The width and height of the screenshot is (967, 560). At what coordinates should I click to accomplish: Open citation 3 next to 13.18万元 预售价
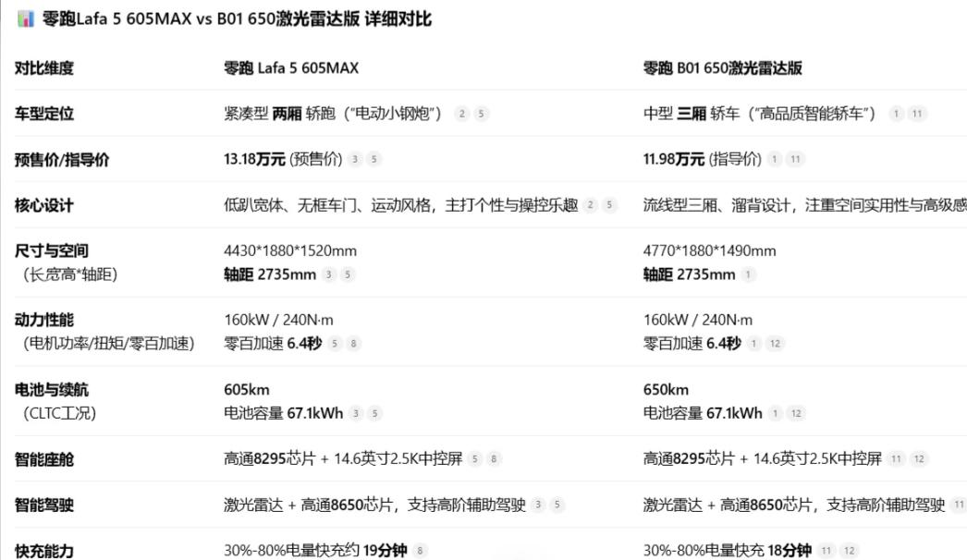tap(355, 159)
